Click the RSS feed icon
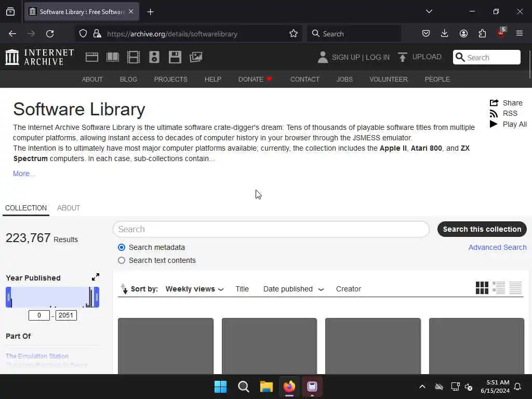The width and height of the screenshot is (532, 399). (x=494, y=114)
